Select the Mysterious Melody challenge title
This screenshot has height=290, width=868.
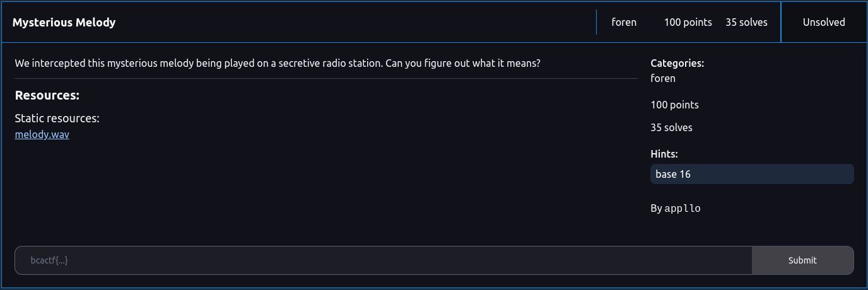point(64,23)
